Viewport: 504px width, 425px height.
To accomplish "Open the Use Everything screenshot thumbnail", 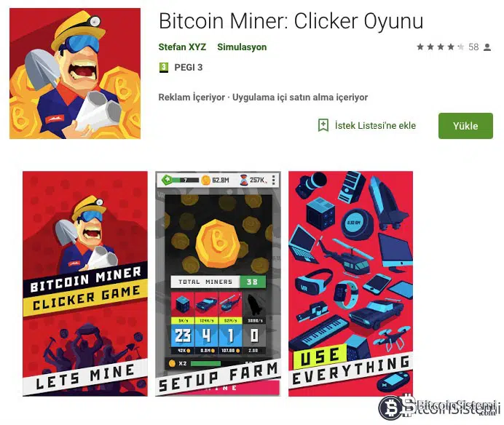I will click(350, 284).
